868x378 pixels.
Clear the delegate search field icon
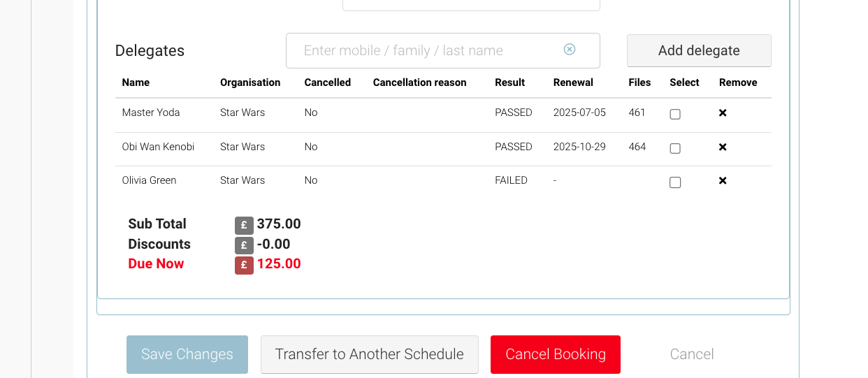point(570,50)
